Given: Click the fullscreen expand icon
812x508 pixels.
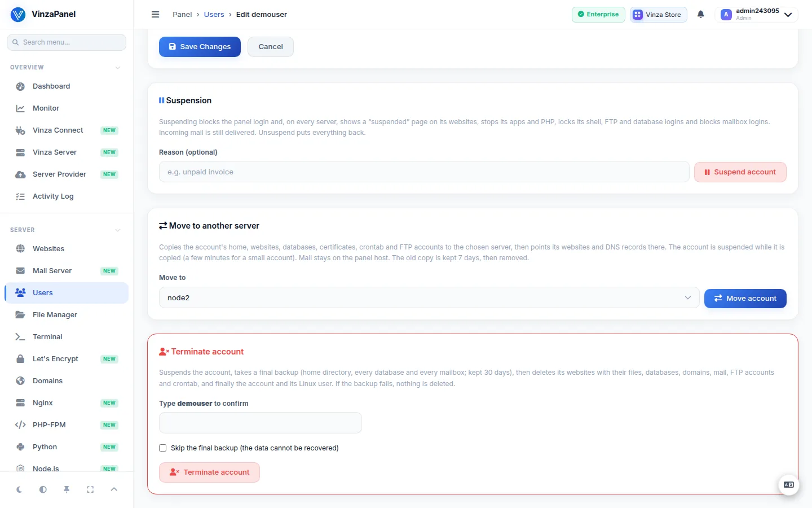Looking at the screenshot, I should (90, 490).
